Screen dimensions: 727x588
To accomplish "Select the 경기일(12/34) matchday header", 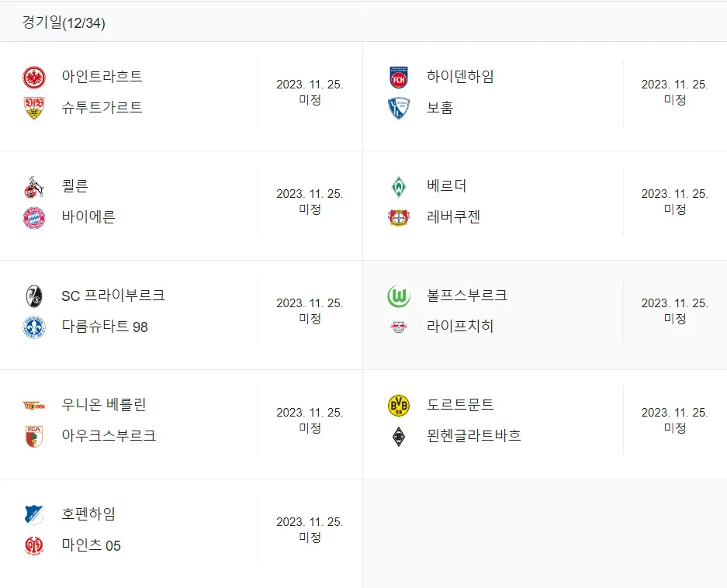I will click(x=64, y=22).
